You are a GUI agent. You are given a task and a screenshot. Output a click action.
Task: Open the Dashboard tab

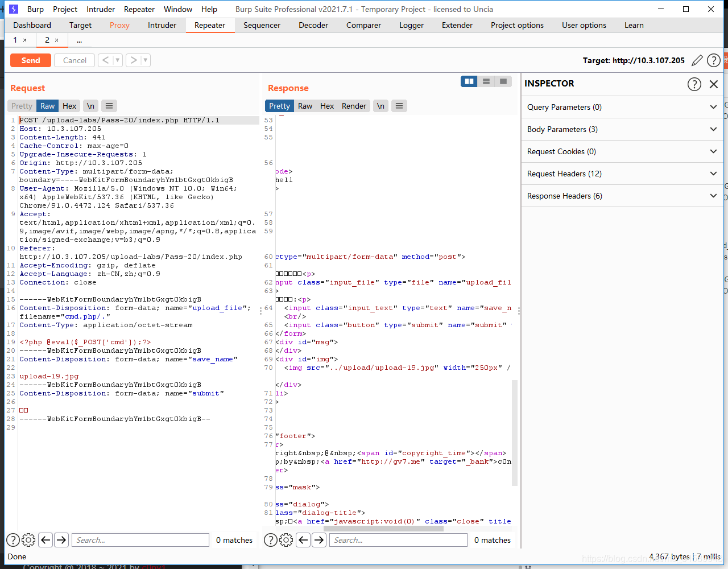coord(32,25)
